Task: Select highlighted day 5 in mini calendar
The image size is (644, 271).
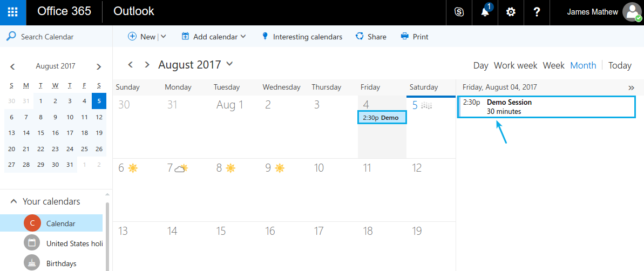Action: [99, 100]
